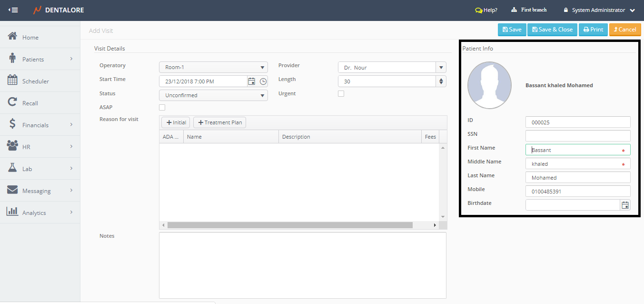Viewport: 644px width, 304px height.
Task: Click the First branch icon
Action: 514,10
